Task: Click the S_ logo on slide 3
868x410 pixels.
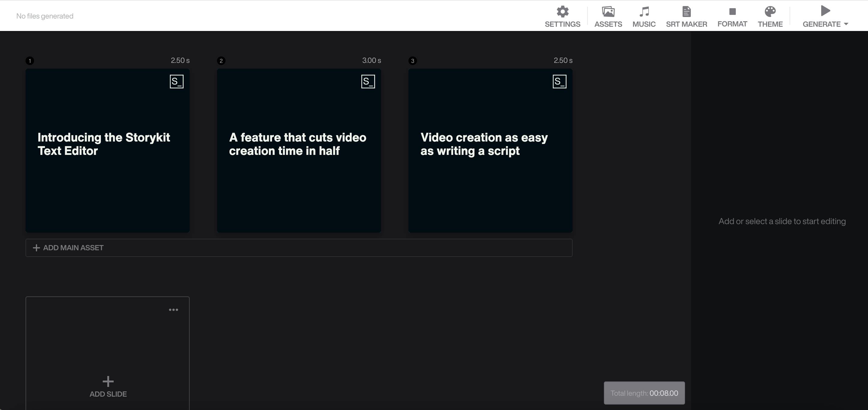Action: (x=559, y=81)
